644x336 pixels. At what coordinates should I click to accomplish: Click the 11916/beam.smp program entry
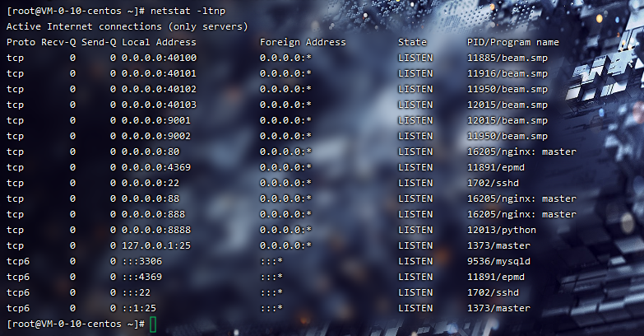(507, 73)
